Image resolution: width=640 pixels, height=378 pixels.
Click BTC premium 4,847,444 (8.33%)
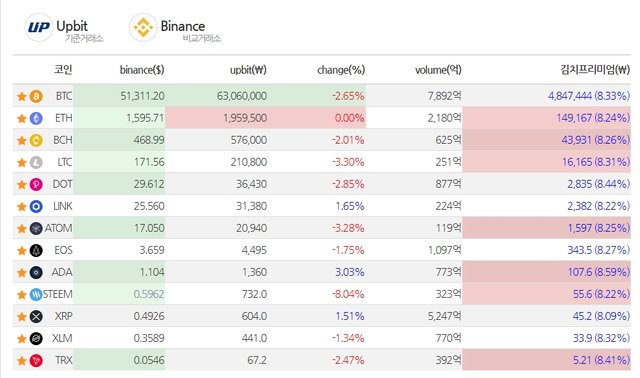(x=589, y=96)
